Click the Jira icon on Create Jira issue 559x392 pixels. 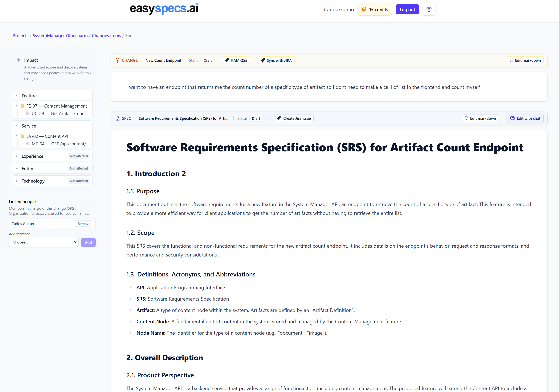[x=279, y=118]
